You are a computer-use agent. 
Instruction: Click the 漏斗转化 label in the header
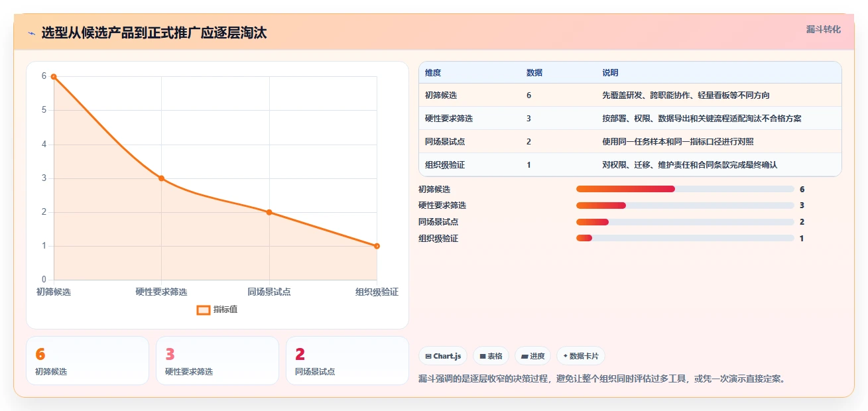click(x=824, y=30)
